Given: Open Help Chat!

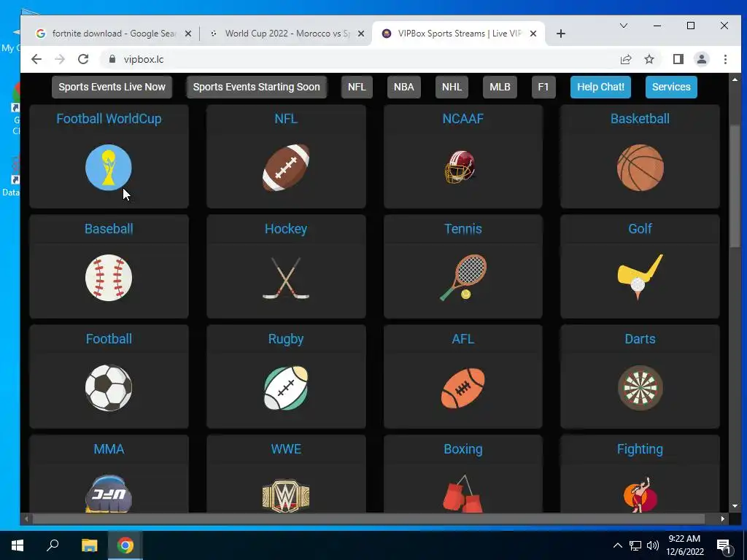Looking at the screenshot, I should 601,87.
